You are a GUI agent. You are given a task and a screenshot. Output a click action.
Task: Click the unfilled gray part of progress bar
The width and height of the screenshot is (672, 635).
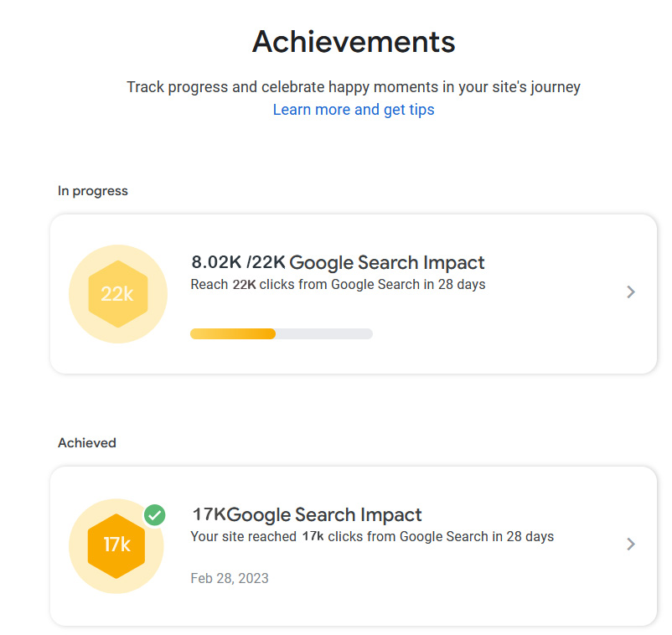(324, 333)
